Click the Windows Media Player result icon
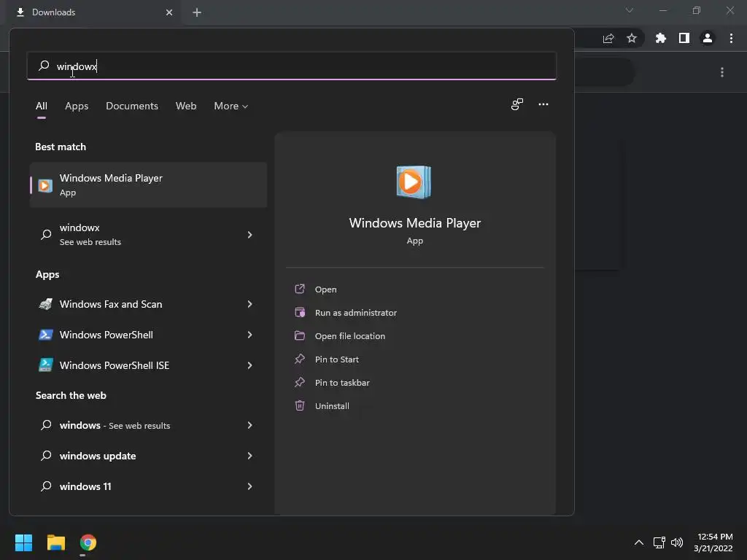The height and width of the screenshot is (560, 747). coord(45,185)
